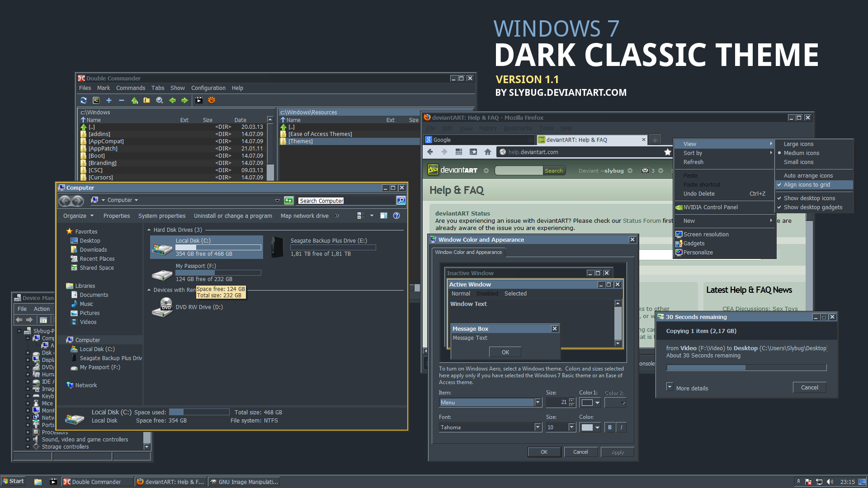Click the Refresh icon in Double Commander toolbar

[83, 100]
